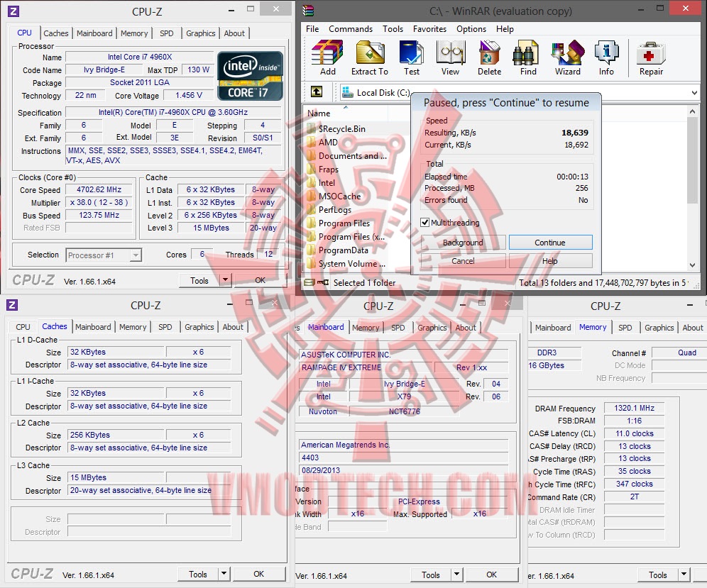Screen dimensions: 707x588
Task: Click the View toolbar icon in WinRAR
Action: [x=450, y=57]
